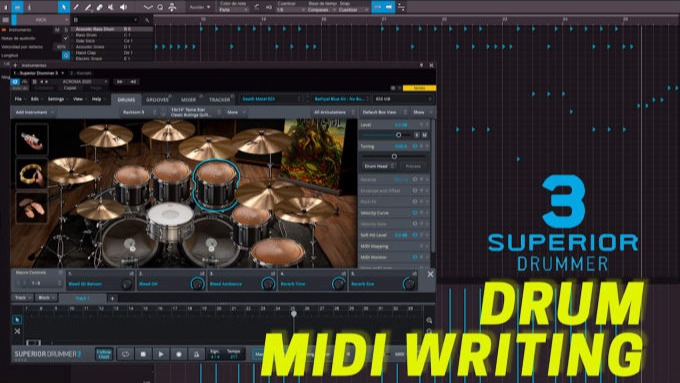Select the Eraser tool in the DAW toolbar
Screen dimensions: 680x383
pyautogui.click(x=100, y=7)
